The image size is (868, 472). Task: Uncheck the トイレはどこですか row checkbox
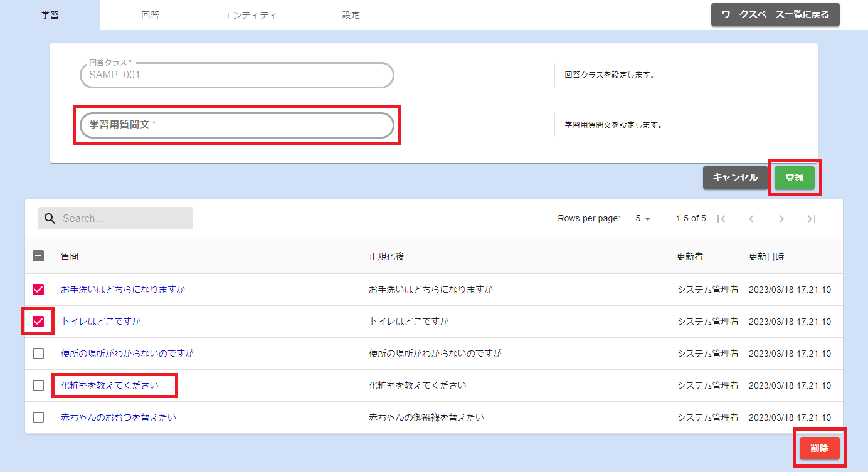[x=38, y=322]
